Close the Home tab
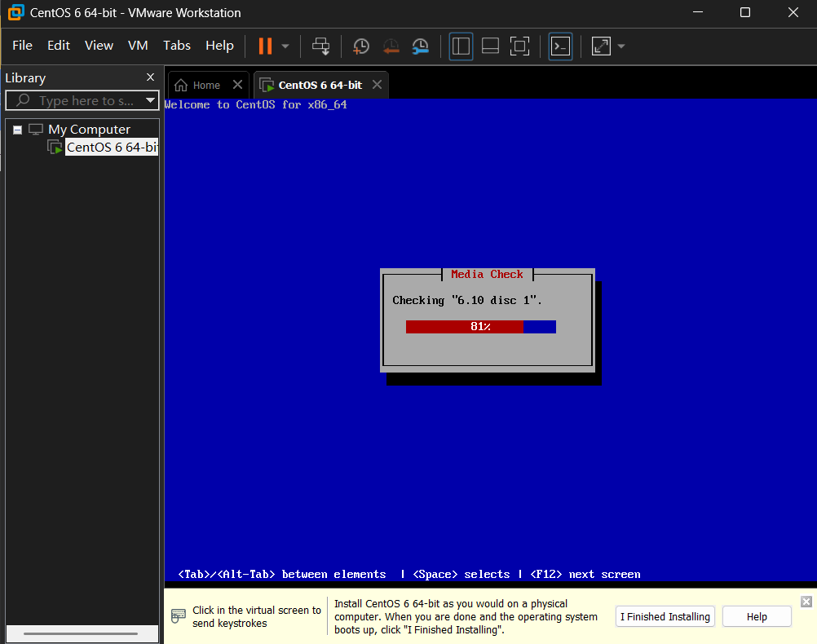The width and height of the screenshot is (817, 644). tap(237, 85)
